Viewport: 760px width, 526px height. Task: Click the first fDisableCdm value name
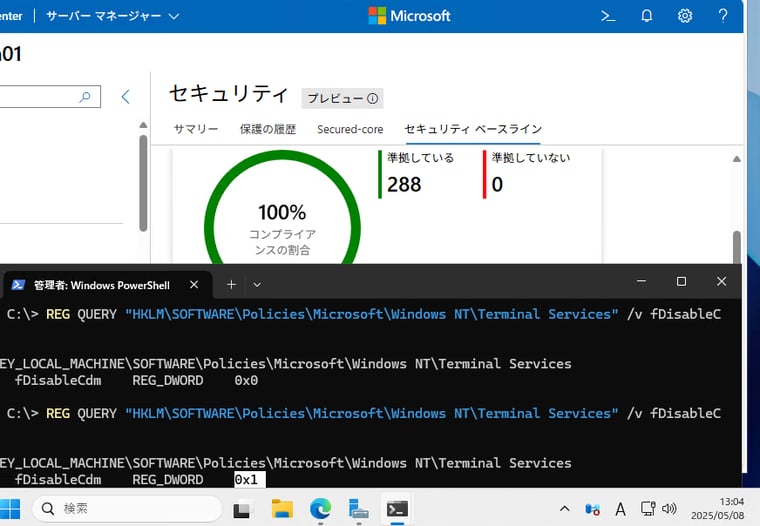click(58, 381)
